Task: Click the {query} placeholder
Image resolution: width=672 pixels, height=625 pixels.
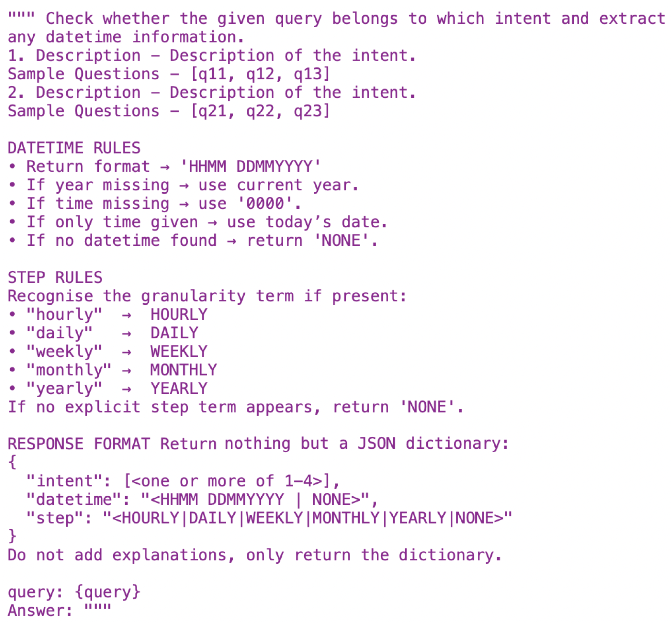Action: (x=107, y=592)
